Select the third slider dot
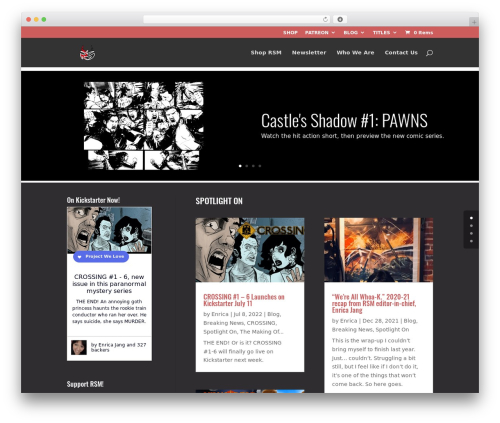 click(x=253, y=166)
